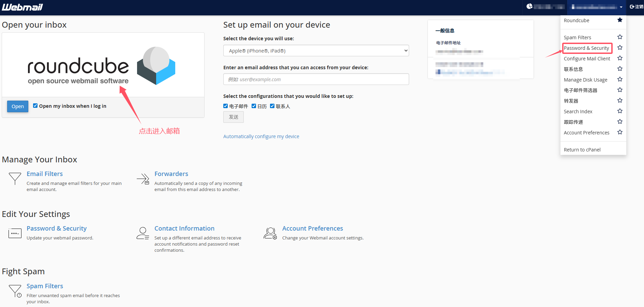
Task: Click the Email Filters funnel icon
Action: coord(15,178)
